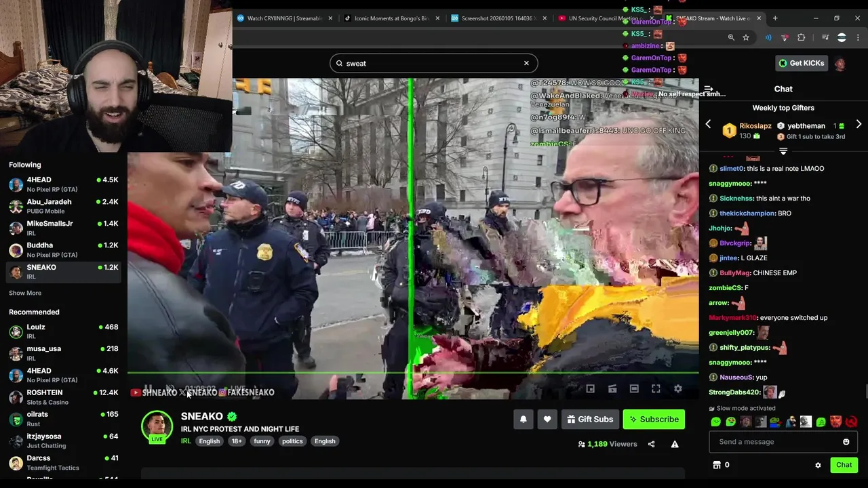
Task: Toggle notification bell for SNEAKO
Action: 523,420
